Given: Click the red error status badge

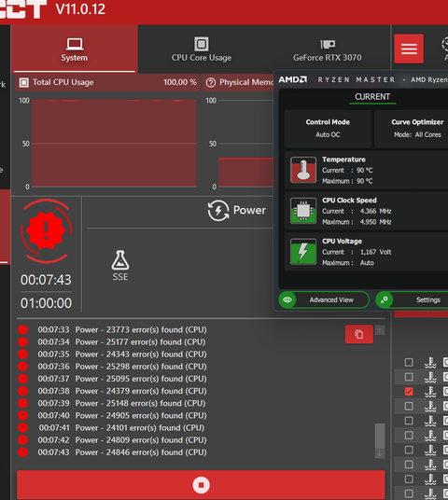Looking at the screenshot, I should pyautogui.click(x=47, y=230).
